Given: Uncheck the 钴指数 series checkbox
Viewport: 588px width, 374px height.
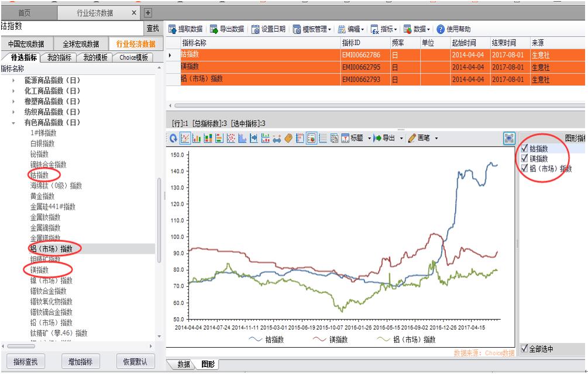Looking at the screenshot, I should click(x=524, y=148).
